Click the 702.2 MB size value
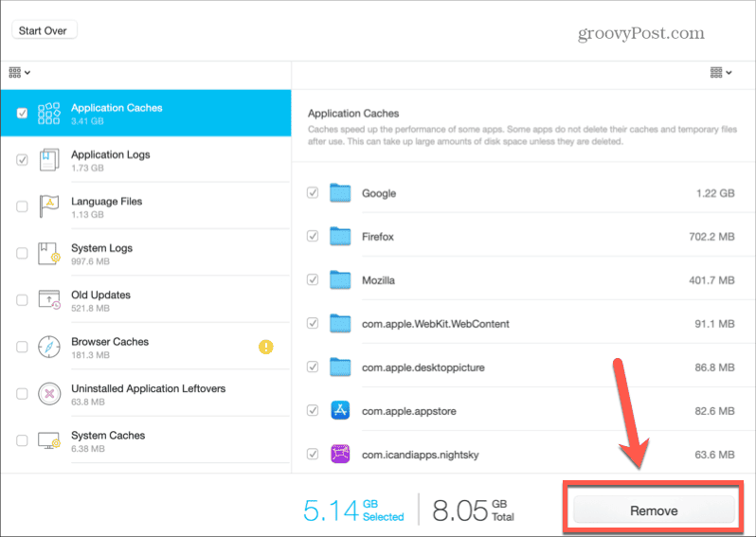Viewport: 756px width, 537px height. coord(711,237)
